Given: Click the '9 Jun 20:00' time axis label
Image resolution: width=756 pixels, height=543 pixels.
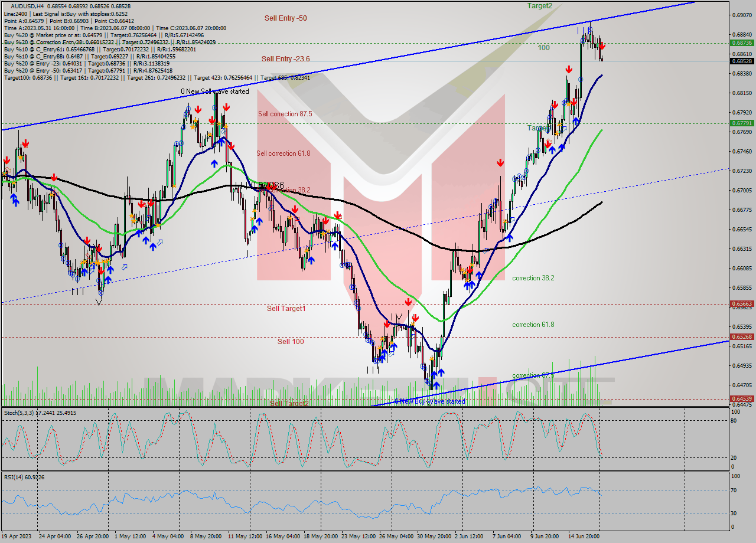Looking at the screenshot, I should point(543,537).
